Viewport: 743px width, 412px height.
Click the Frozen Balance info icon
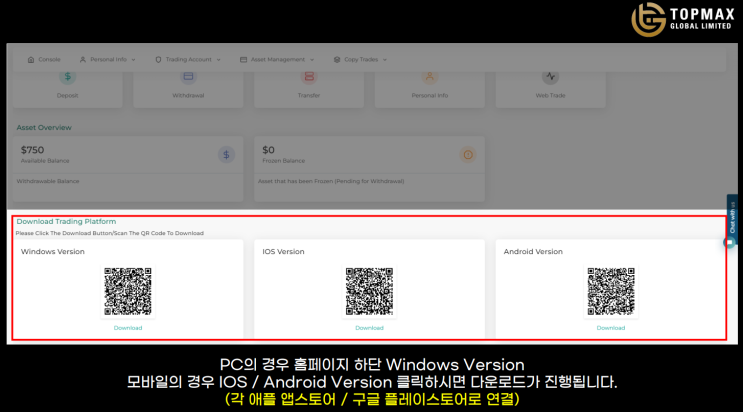tap(468, 155)
